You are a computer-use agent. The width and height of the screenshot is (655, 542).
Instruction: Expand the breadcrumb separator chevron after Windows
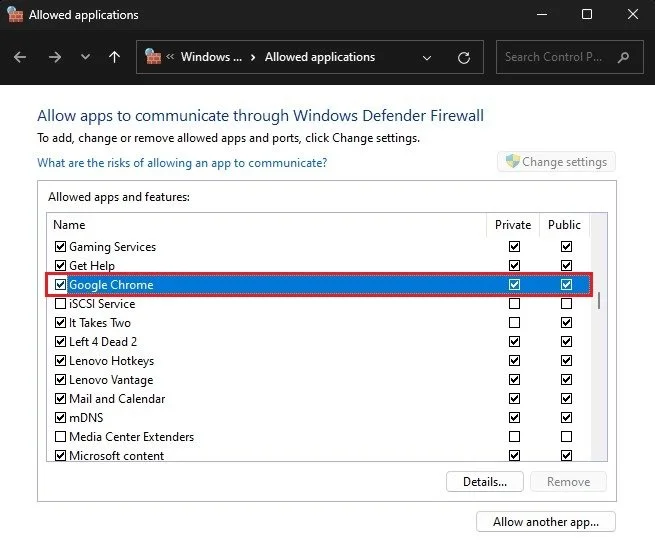coord(253,57)
